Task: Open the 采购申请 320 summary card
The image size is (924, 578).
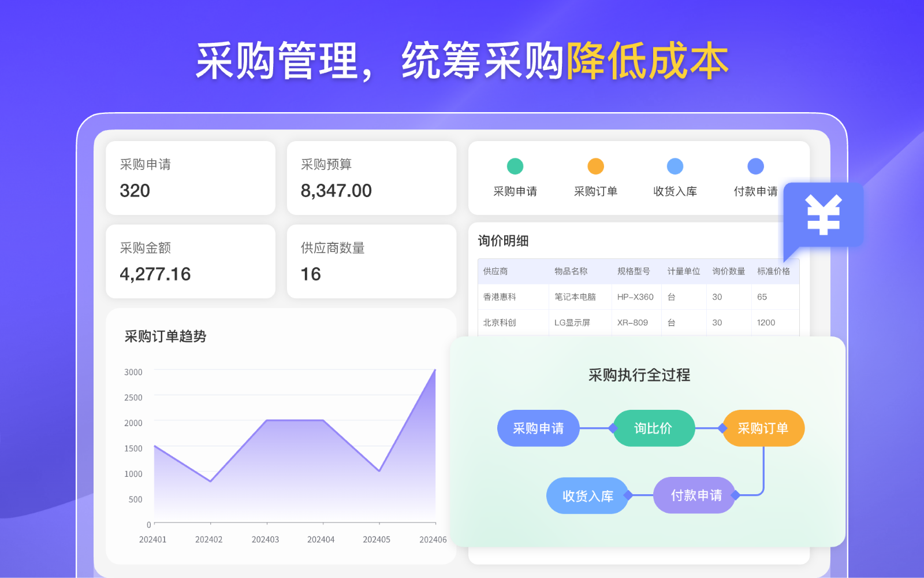Action: pyautogui.click(x=191, y=178)
